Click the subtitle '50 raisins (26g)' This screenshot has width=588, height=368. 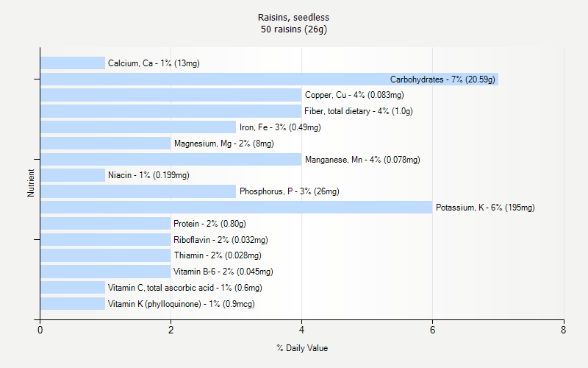293,29
